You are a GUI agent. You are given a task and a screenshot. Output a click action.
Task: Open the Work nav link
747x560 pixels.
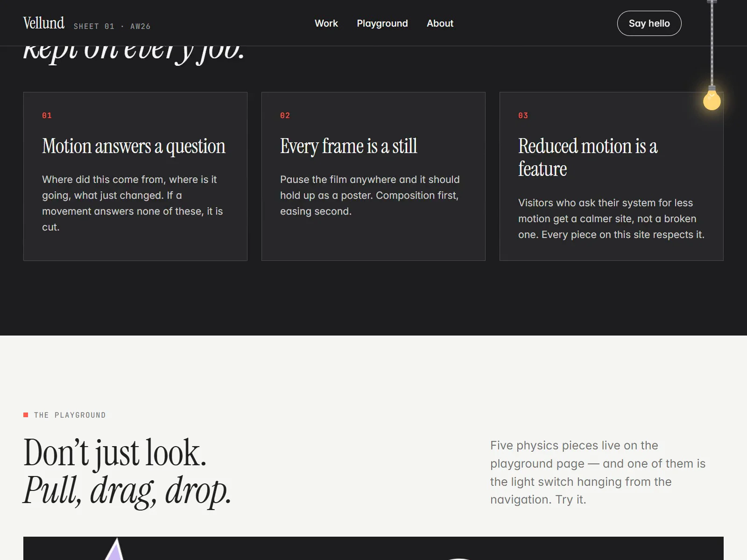(x=326, y=23)
